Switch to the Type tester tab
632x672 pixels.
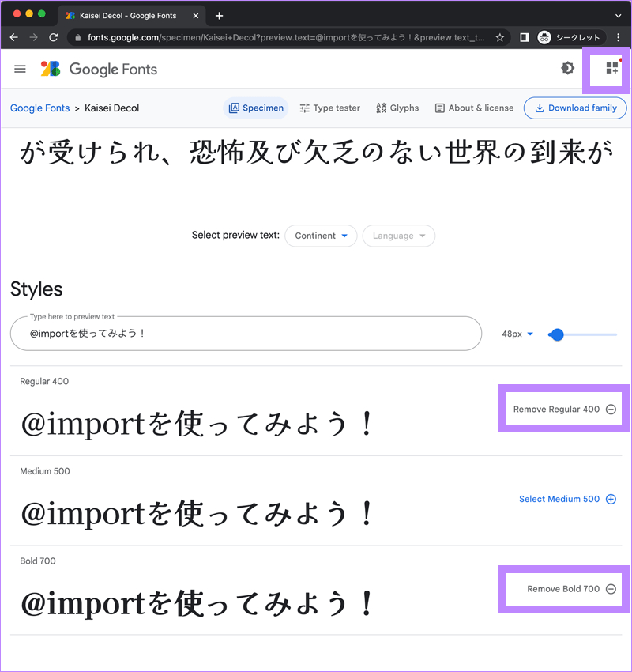tap(329, 108)
